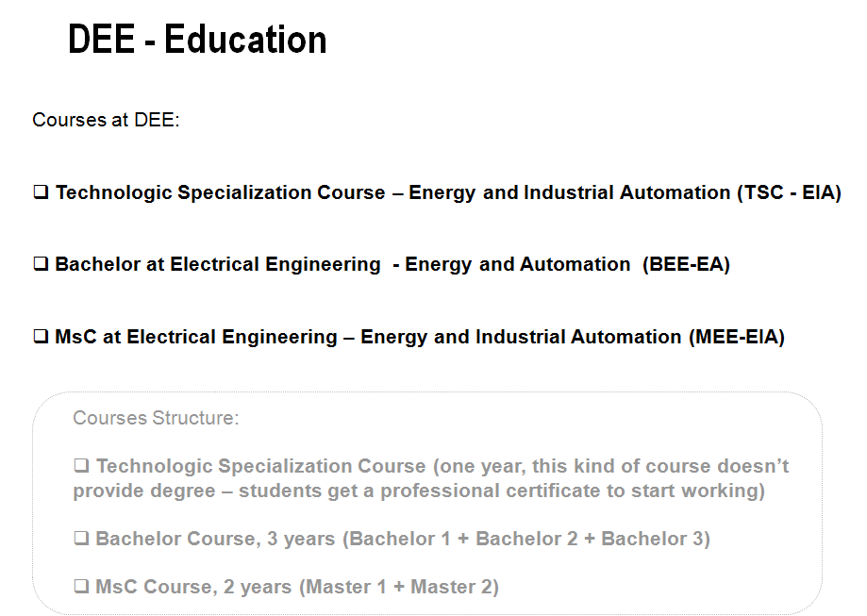Viewport: 867px width, 616px height.
Task: Select the Energy and Industrial Automation text in TSC line
Action: click(570, 193)
